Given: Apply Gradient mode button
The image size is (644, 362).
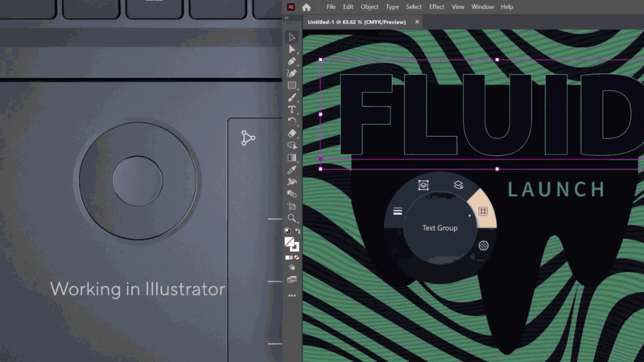Looking at the screenshot, I should click(x=291, y=257).
